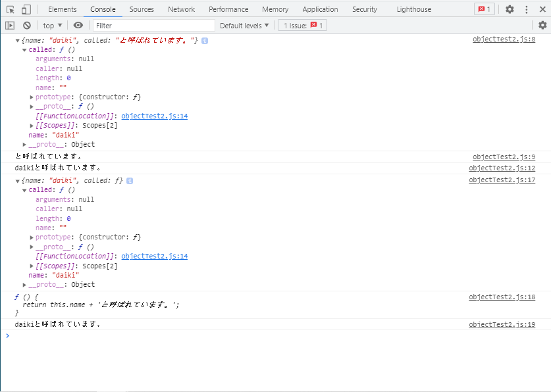Expand prototype in second object
The width and height of the screenshot is (551, 392).
coord(32,237)
